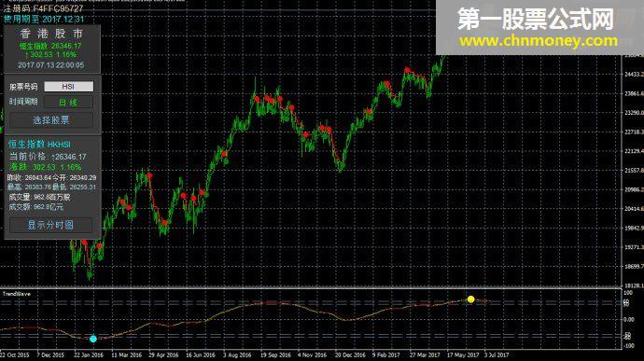The height and width of the screenshot is (361, 644).
Task: Click the 29 Apr 2016 date label
Action: 163,354
